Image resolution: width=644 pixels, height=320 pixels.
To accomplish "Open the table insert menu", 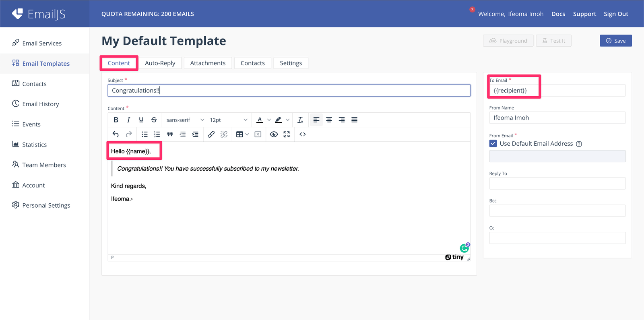I will point(242,134).
